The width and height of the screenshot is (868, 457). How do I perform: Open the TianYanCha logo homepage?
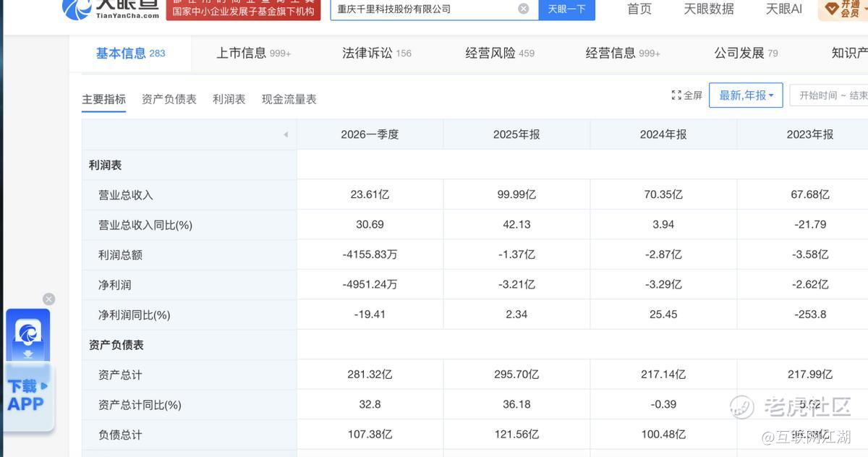pos(111,9)
